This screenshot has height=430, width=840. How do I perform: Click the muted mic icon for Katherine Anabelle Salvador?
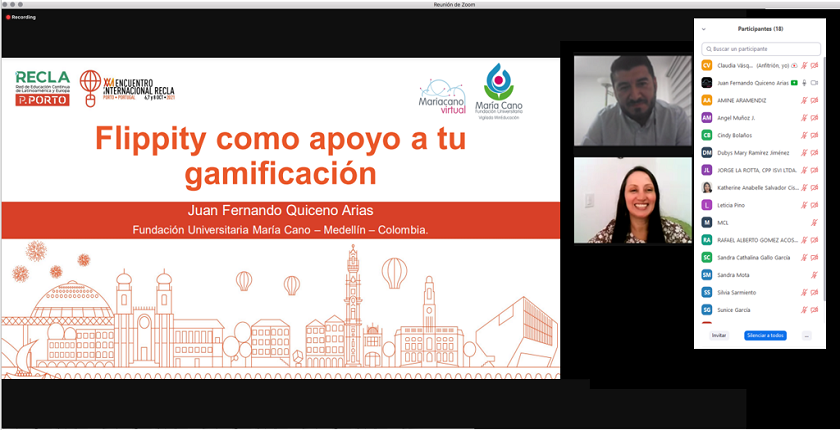coord(804,187)
